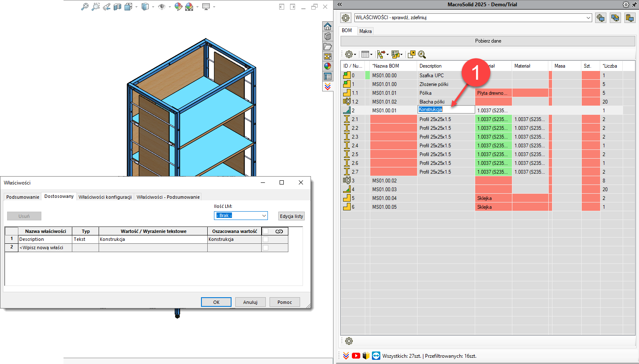Expand the BOM tree structure dropdown
639x364 pixels.
pyautogui.click(x=387, y=55)
